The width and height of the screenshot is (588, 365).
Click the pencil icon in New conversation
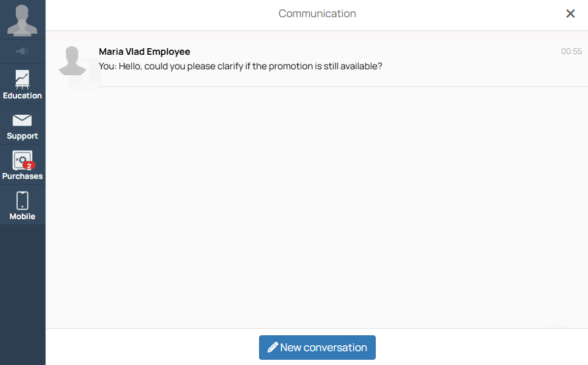tap(273, 347)
